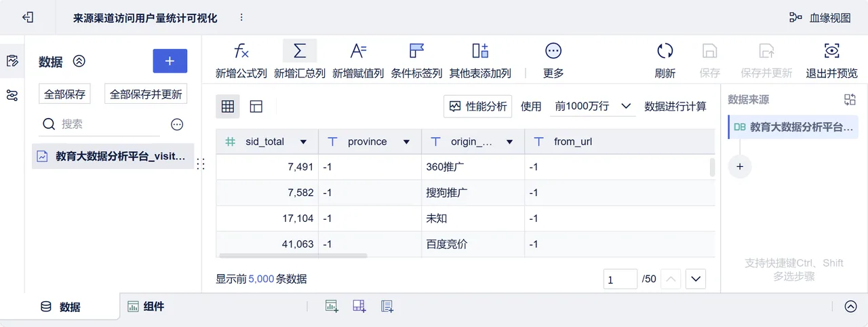Viewport: 868px width, 327px height.
Task: Click the table's vertical scrollbar
Action: pos(712,168)
